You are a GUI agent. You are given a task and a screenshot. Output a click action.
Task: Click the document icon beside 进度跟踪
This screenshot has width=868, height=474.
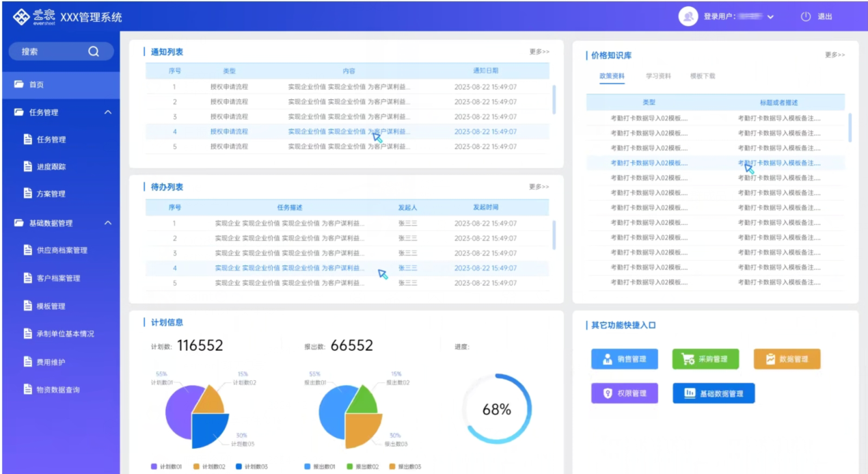click(28, 166)
